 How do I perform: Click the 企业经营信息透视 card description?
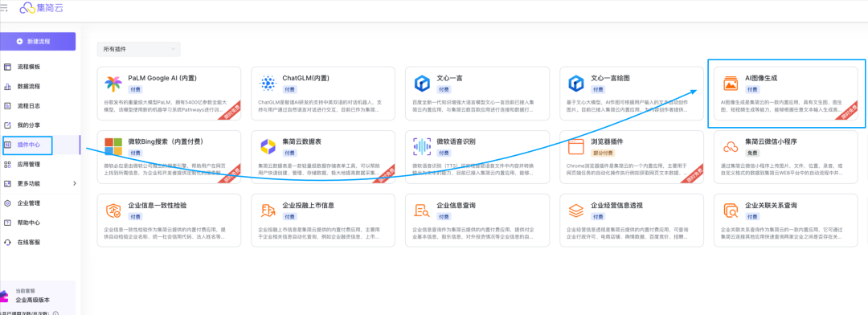[x=627, y=232]
